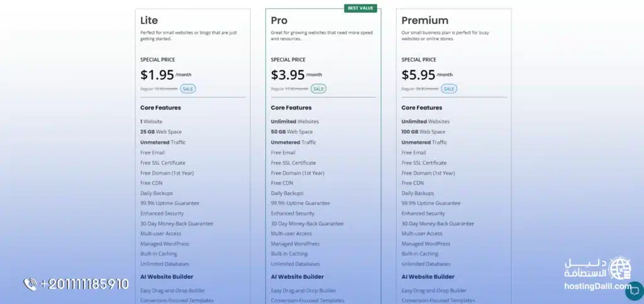The image size is (644, 304).
Task: Click 30-Day Money-Back Guarantee in Premium plan
Action: click(x=438, y=224)
